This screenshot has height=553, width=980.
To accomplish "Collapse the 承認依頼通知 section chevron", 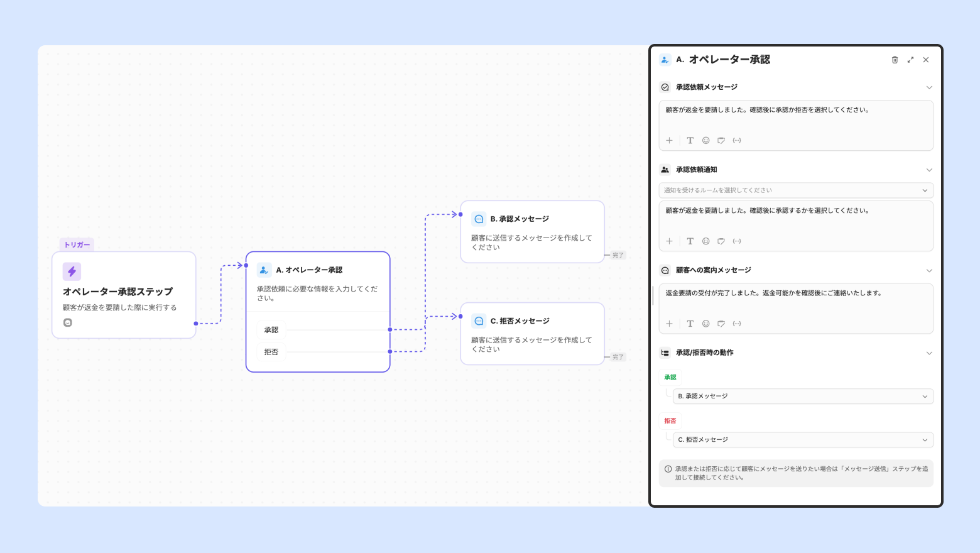I will point(929,170).
